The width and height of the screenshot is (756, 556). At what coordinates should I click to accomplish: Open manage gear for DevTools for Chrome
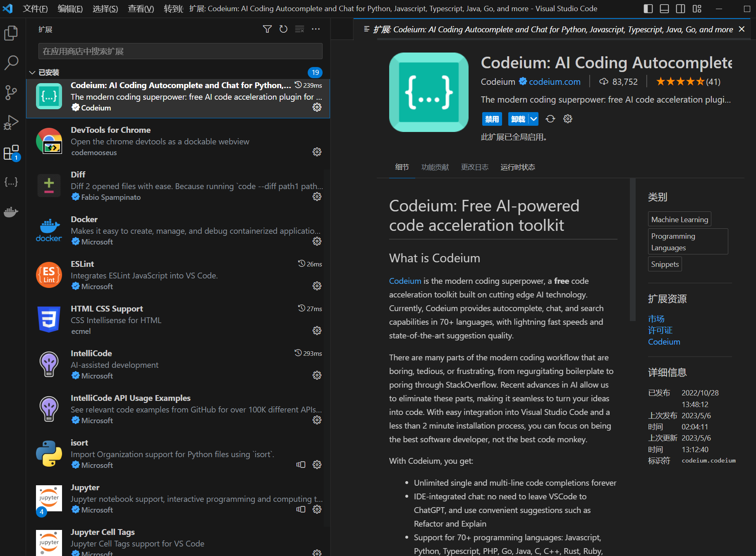click(x=317, y=152)
